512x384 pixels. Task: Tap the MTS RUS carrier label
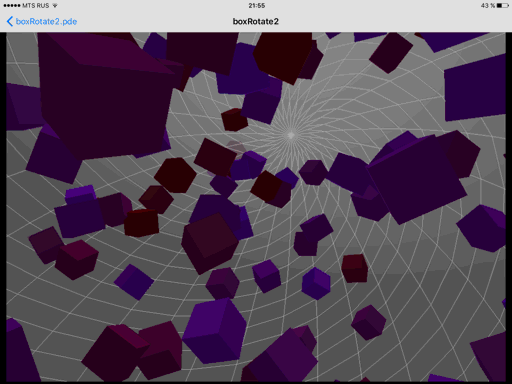[36, 6]
